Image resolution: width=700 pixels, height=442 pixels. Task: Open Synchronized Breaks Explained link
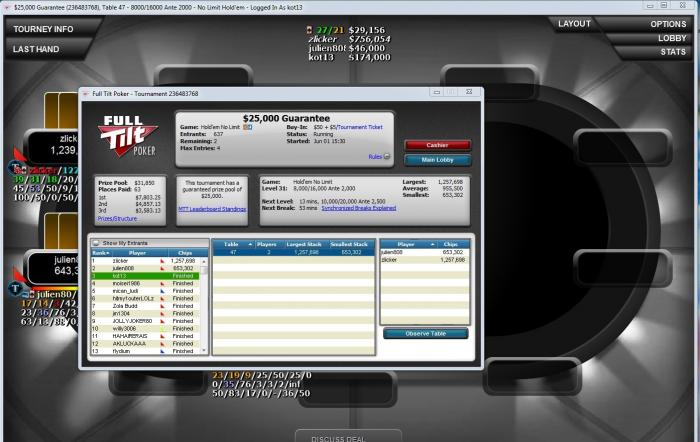point(358,208)
